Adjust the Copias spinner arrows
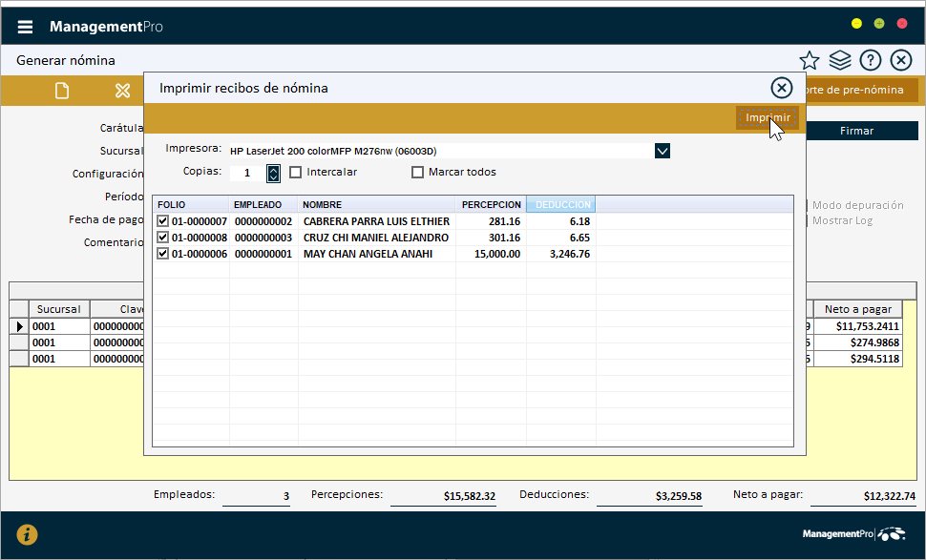The height and width of the screenshot is (560, 926). click(x=273, y=173)
